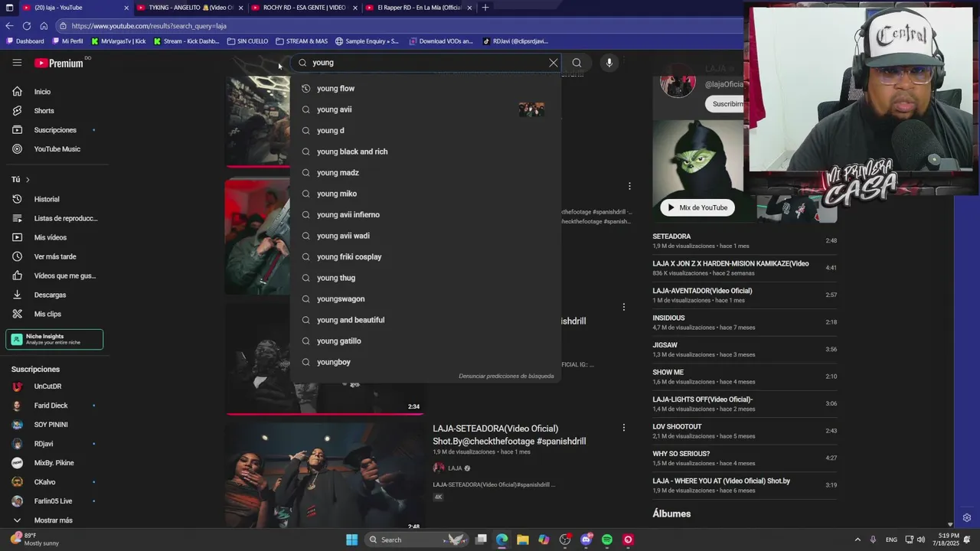Select 'young and beautiful' suggestion
Screen dimensions: 980x551
click(425, 320)
